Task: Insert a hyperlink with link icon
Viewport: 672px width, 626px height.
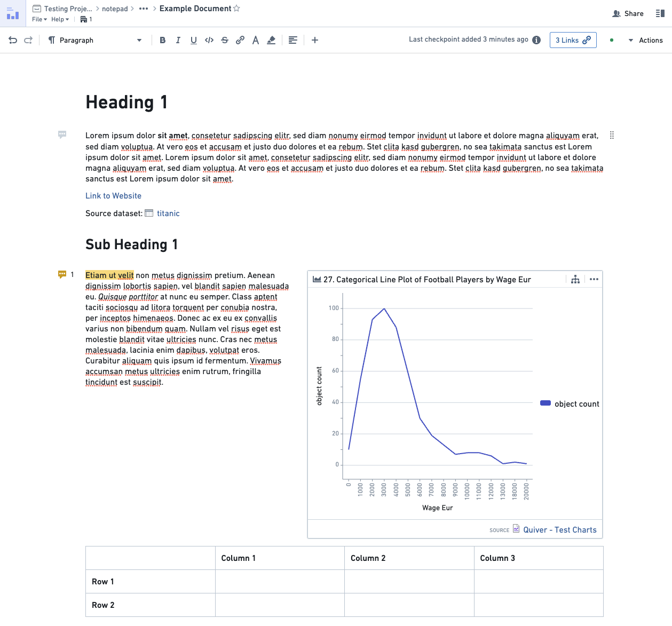Action: point(240,40)
